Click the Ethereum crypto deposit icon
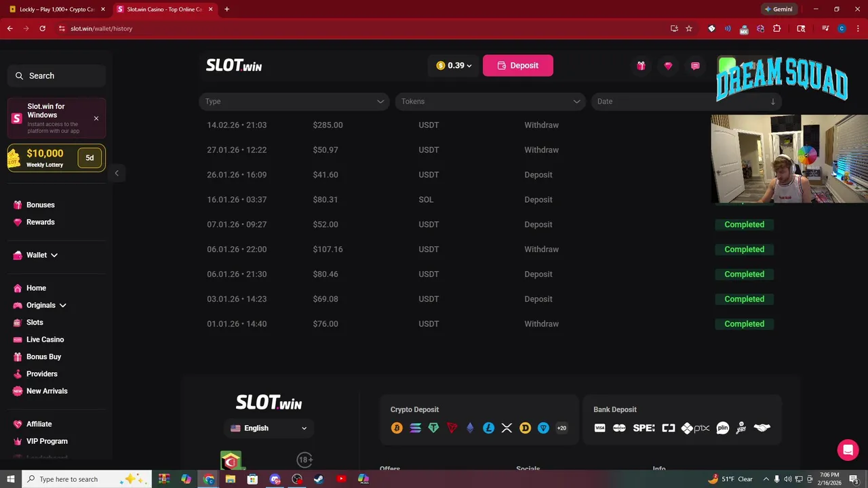The width and height of the screenshot is (868, 488). coord(470,428)
